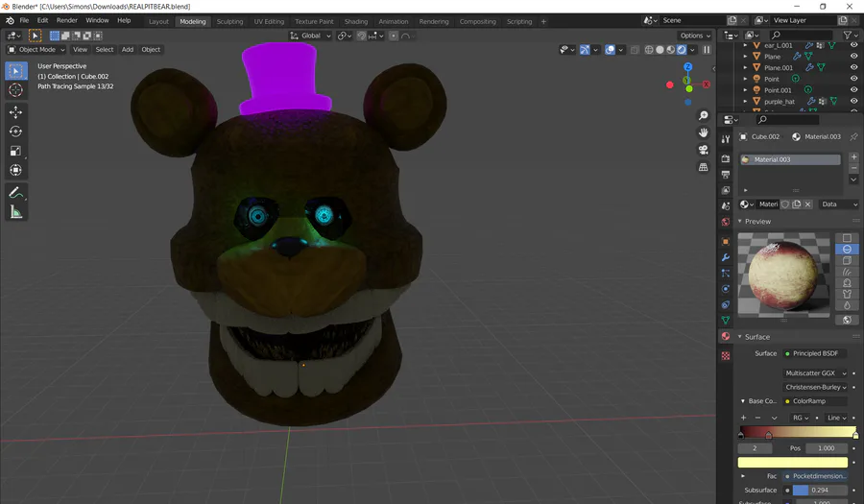Toggle snapping magnet in header
The height and width of the screenshot is (504, 864).
[x=361, y=36]
